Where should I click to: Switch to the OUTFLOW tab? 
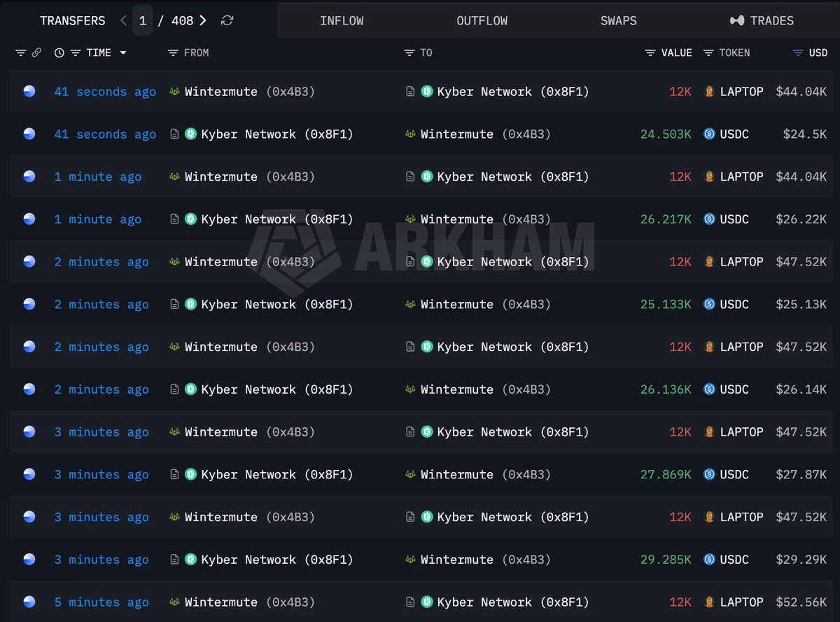click(482, 20)
